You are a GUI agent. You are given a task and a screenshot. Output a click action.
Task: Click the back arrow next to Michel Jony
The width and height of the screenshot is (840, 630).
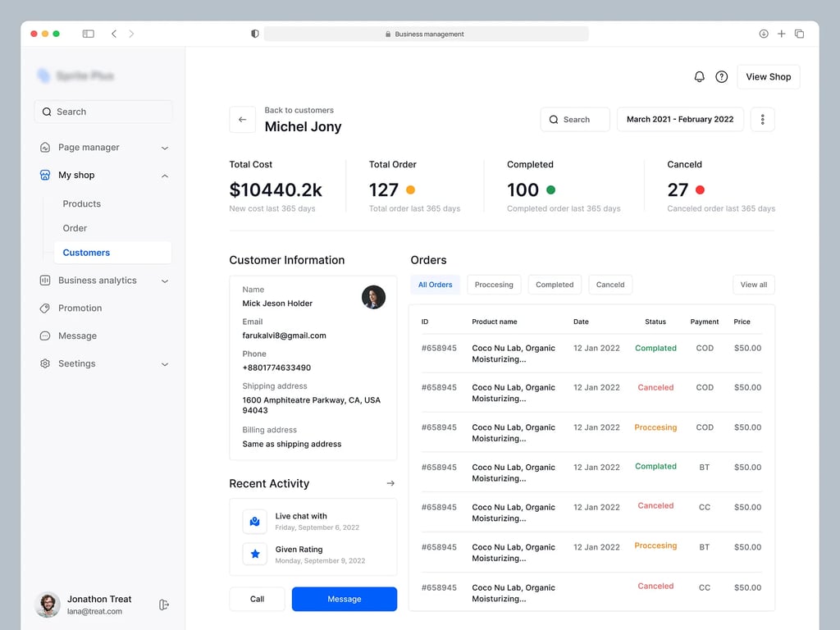[242, 119]
